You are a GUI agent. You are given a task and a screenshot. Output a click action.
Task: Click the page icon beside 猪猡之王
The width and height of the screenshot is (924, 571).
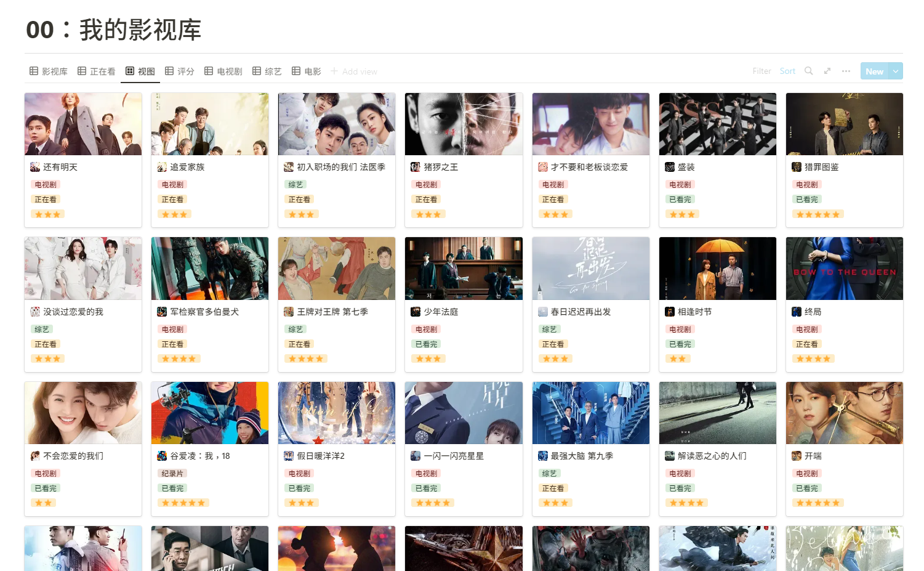coord(416,167)
